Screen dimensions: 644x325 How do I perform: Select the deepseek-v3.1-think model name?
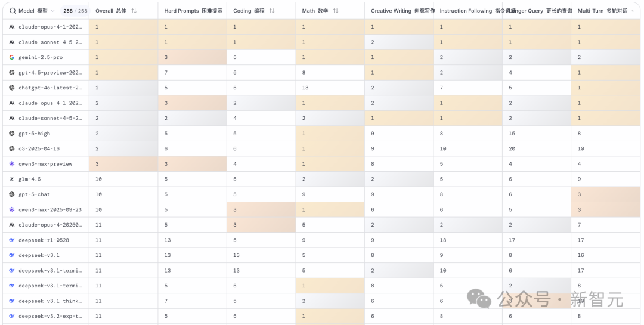point(50,301)
